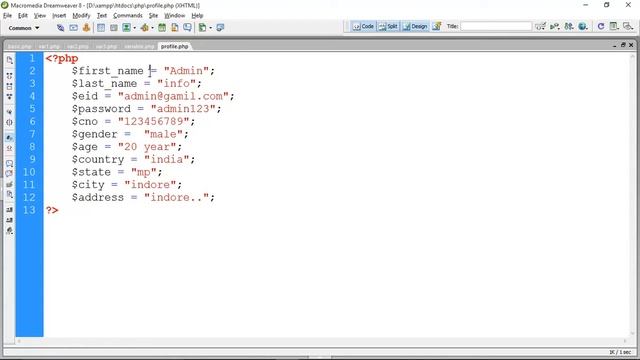
Task: Click the document Title input field
Action: (496, 27)
